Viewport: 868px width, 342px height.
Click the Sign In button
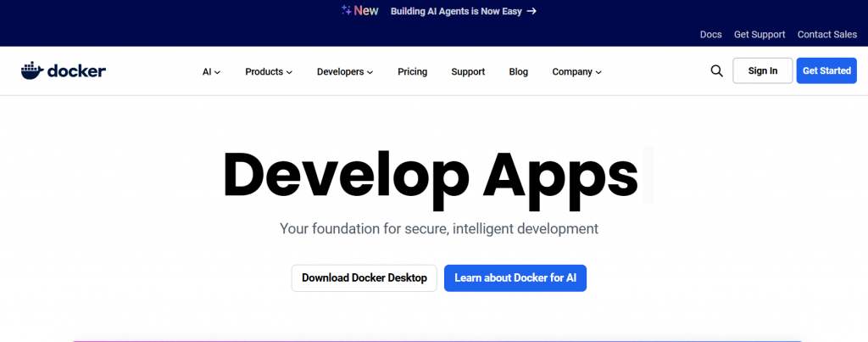pyautogui.click(x=763, y=71)
